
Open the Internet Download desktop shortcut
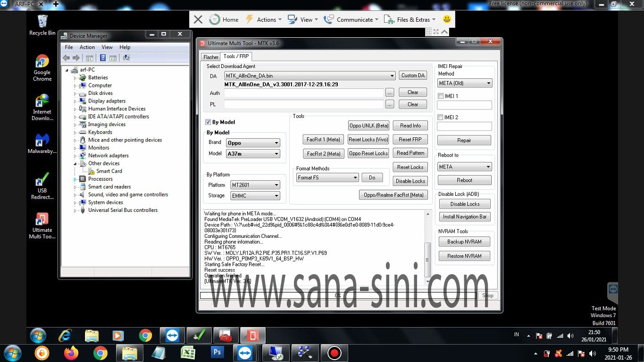tap(42, 107)
